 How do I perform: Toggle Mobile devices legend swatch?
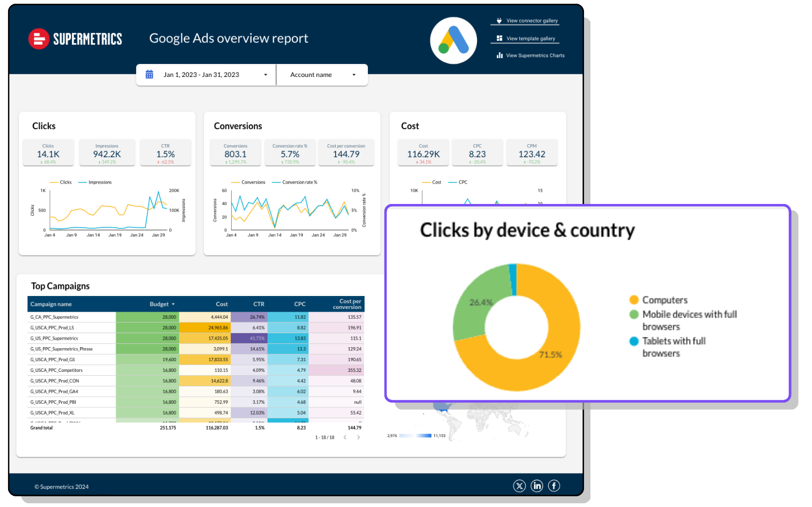point(634,314)
